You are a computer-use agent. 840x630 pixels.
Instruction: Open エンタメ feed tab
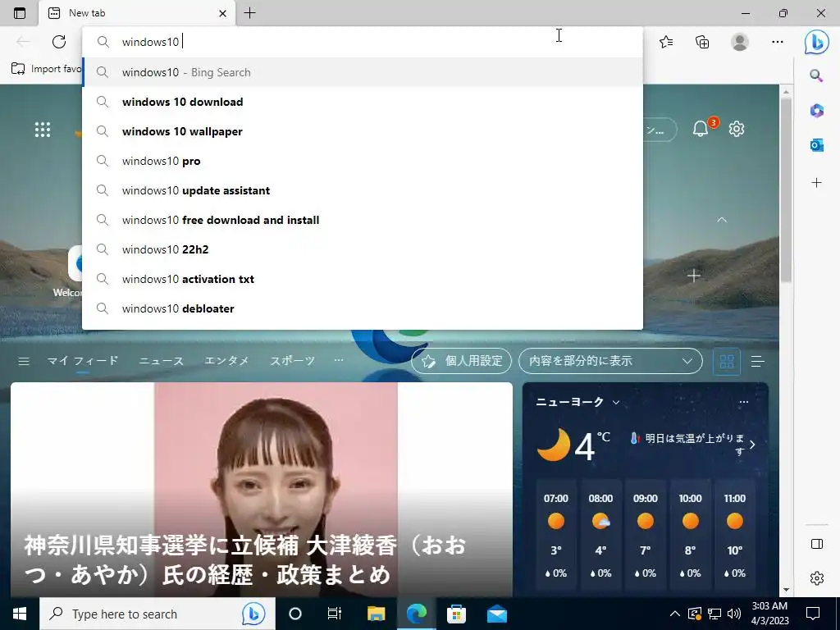pyautogui.click(x=226, y=361)
